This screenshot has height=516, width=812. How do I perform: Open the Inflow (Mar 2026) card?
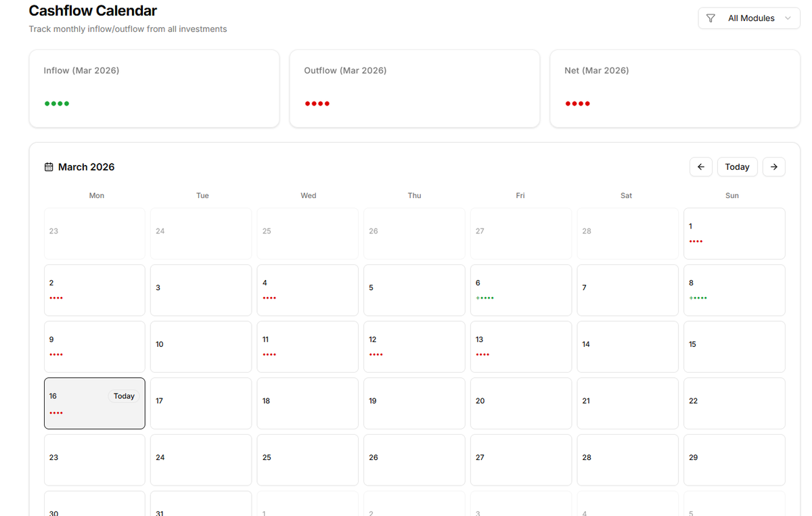154,89
